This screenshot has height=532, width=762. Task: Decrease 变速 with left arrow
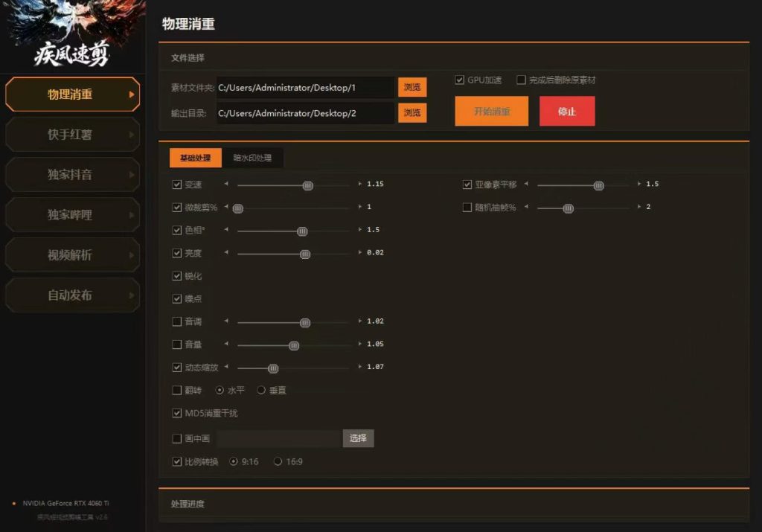point(226,184)
